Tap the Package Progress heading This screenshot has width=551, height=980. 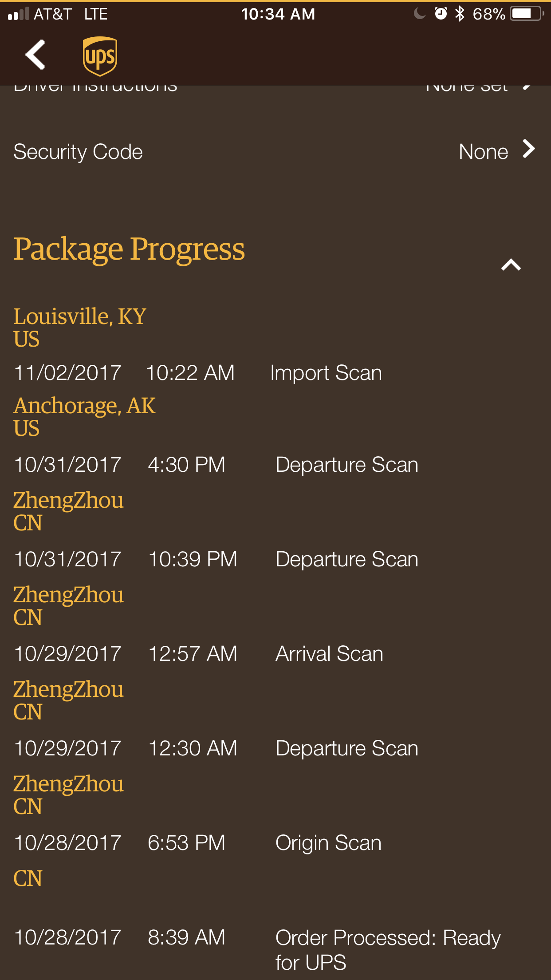129,249
